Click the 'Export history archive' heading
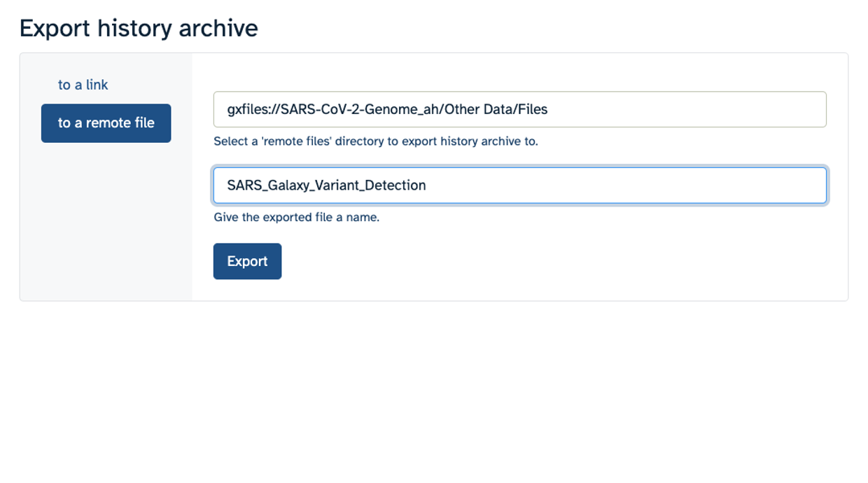The height and width of the screenshot is (483, 868). [139, 28]
